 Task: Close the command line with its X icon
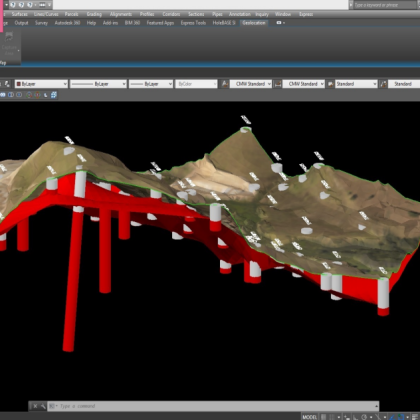tap(35, 406)
